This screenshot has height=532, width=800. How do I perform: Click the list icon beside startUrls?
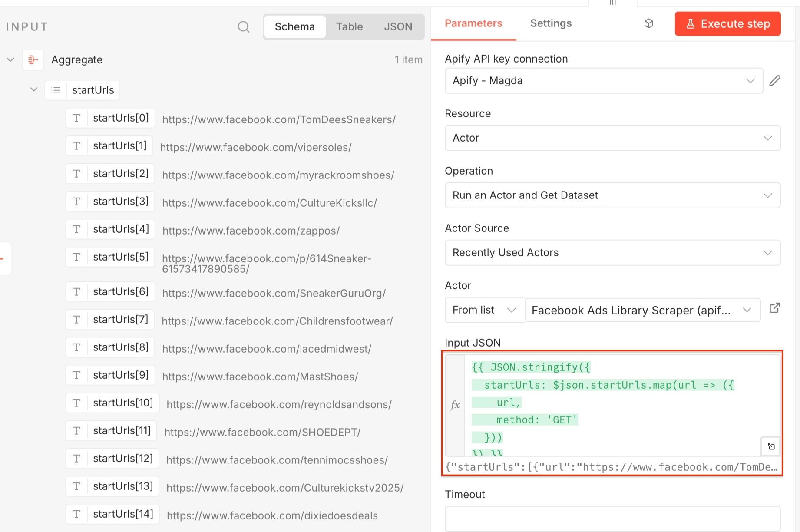click(56, 90)
